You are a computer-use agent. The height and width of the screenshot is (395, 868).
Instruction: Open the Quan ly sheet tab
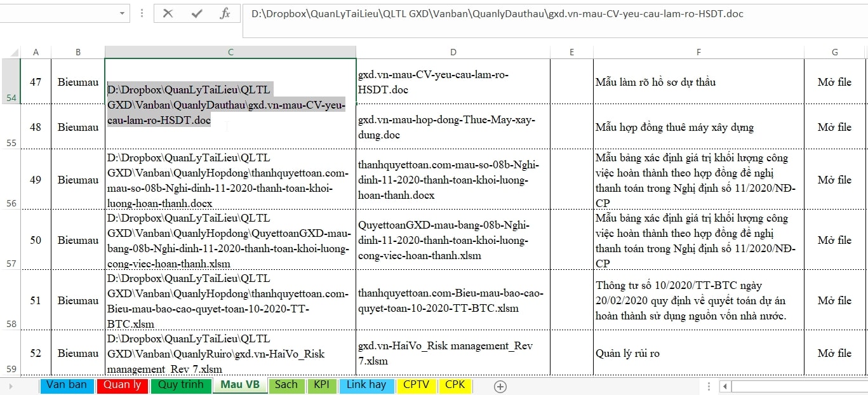tap(122, 385)
